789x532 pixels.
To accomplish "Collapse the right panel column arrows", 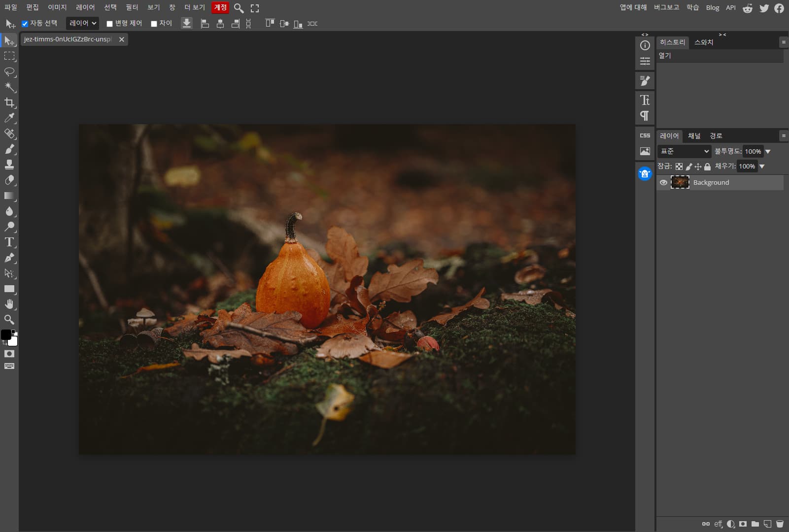I will click(722, 34).
